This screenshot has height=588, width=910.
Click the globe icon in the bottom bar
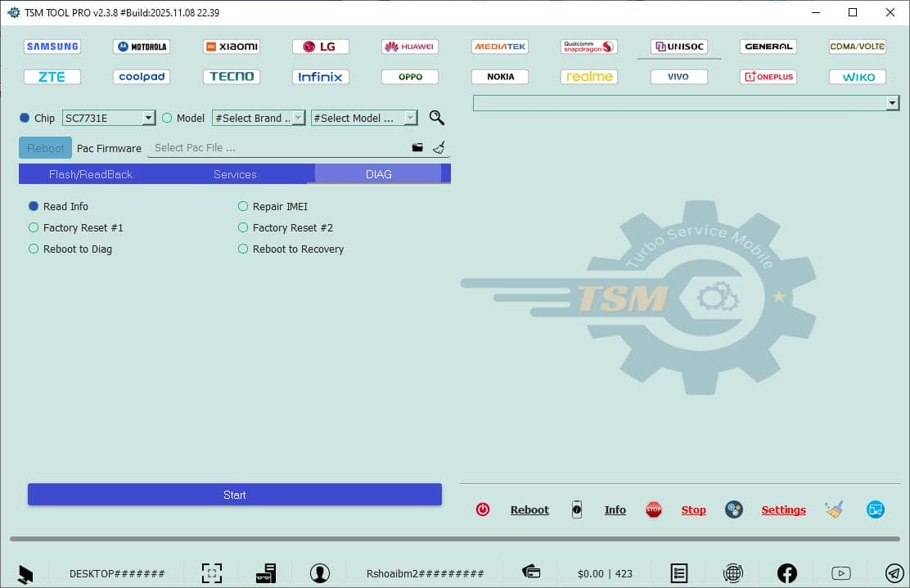pos(733,572)
